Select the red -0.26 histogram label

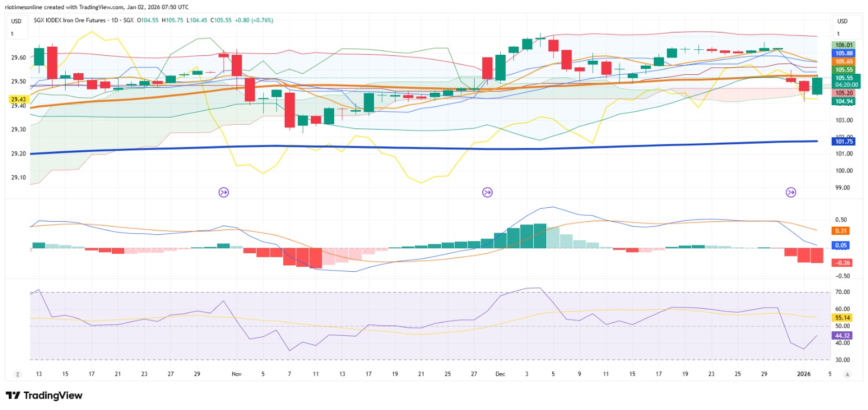click(x=842, y=263)
